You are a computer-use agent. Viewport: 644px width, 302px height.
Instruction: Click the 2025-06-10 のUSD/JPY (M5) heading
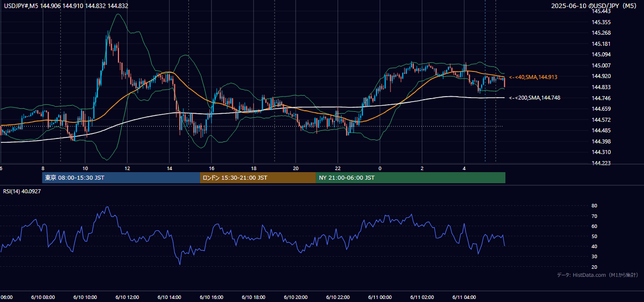(594, 6)
